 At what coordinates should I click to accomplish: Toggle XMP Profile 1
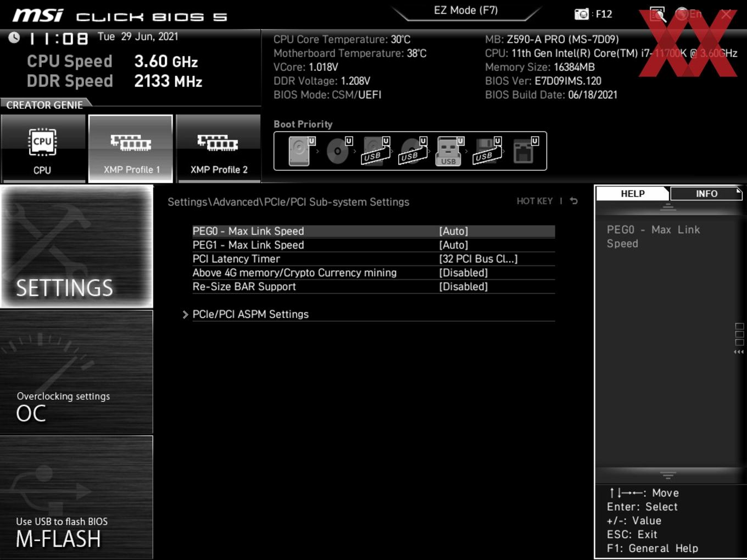(x=131, y=148)
